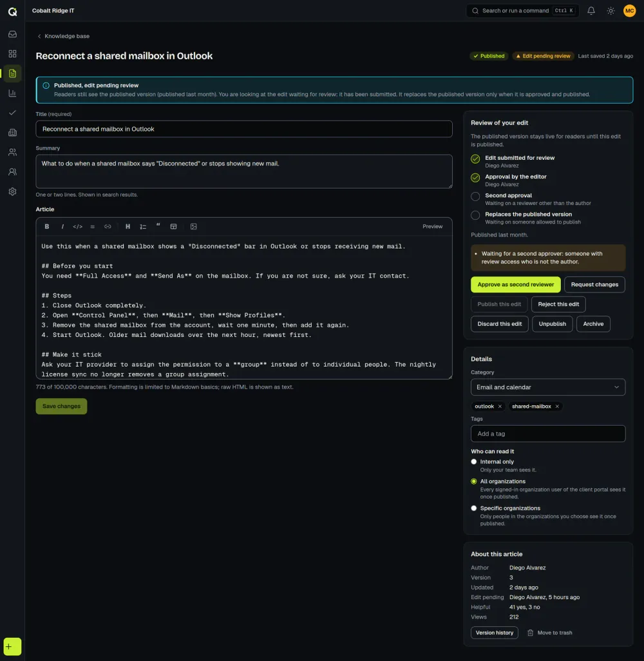Image resolution: width=644 pixels, height=661 pixels.
Task: Click the Cobalt Ridge IT workspace name
Action: coord(53,11)
